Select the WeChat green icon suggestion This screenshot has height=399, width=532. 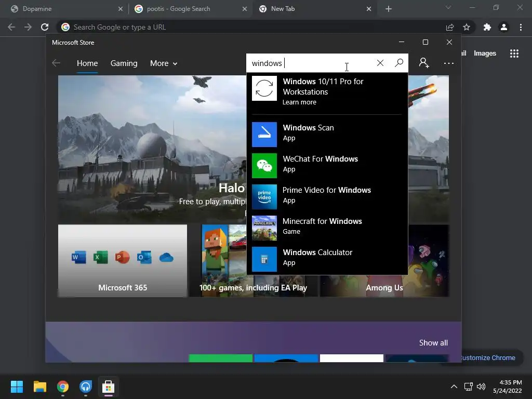click(264, 166)
